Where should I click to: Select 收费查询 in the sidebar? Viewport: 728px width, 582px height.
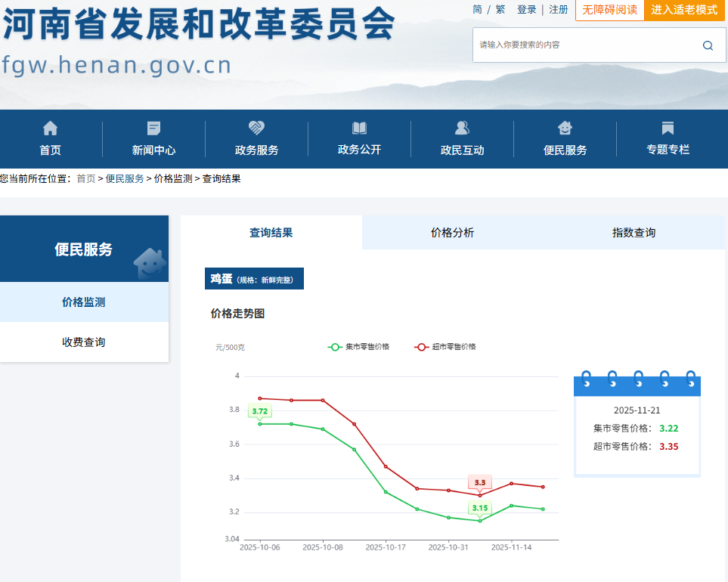point(84,342)
